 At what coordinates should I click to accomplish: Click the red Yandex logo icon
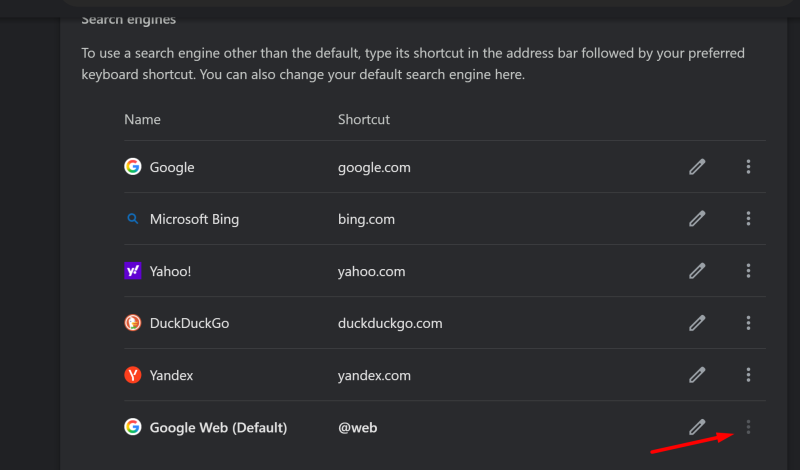tap(132, 375)
